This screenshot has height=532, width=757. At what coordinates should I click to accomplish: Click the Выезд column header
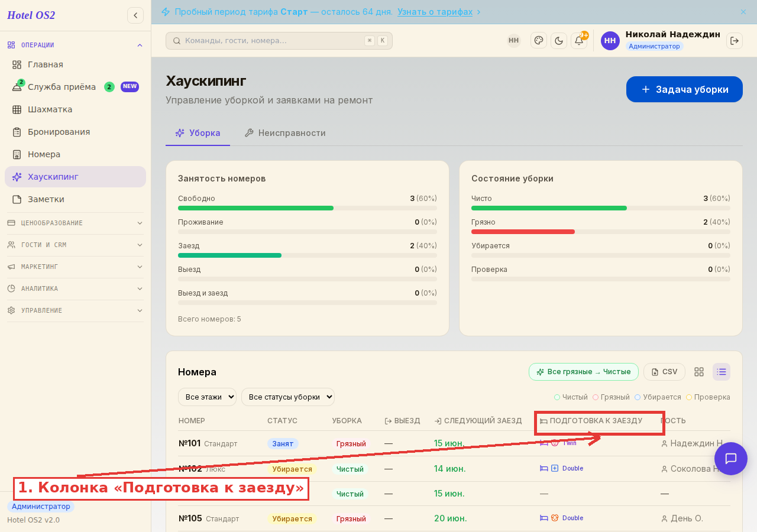pos(402,421)
